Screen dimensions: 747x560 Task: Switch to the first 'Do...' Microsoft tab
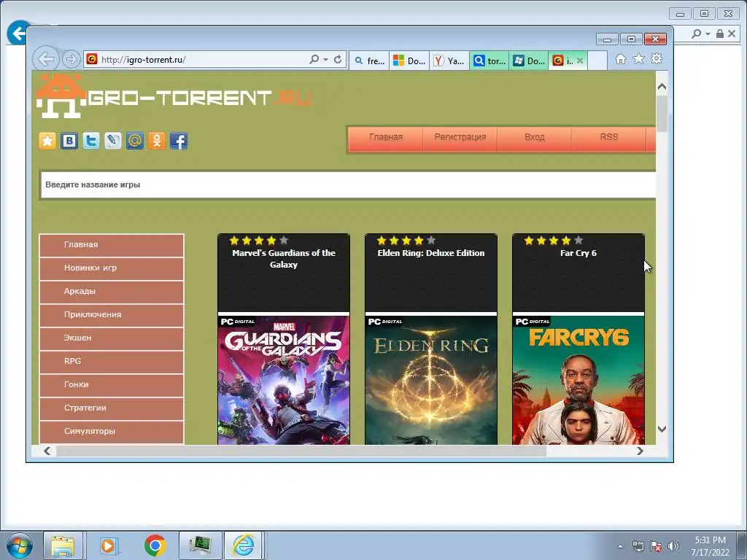(409, 61)
